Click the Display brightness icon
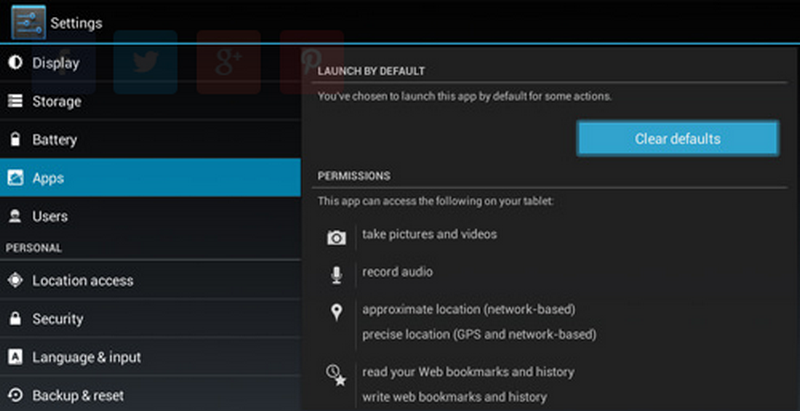This screenshot has width=800, height=411. (x=15, y=63)
